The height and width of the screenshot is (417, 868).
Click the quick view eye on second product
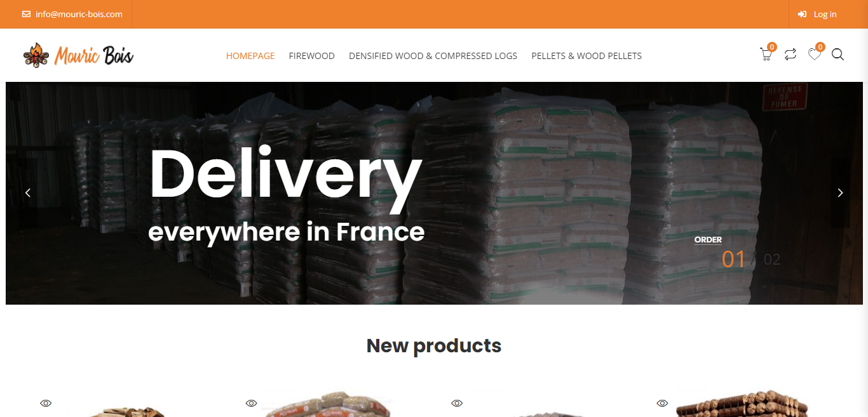click(x=252, y=403)
